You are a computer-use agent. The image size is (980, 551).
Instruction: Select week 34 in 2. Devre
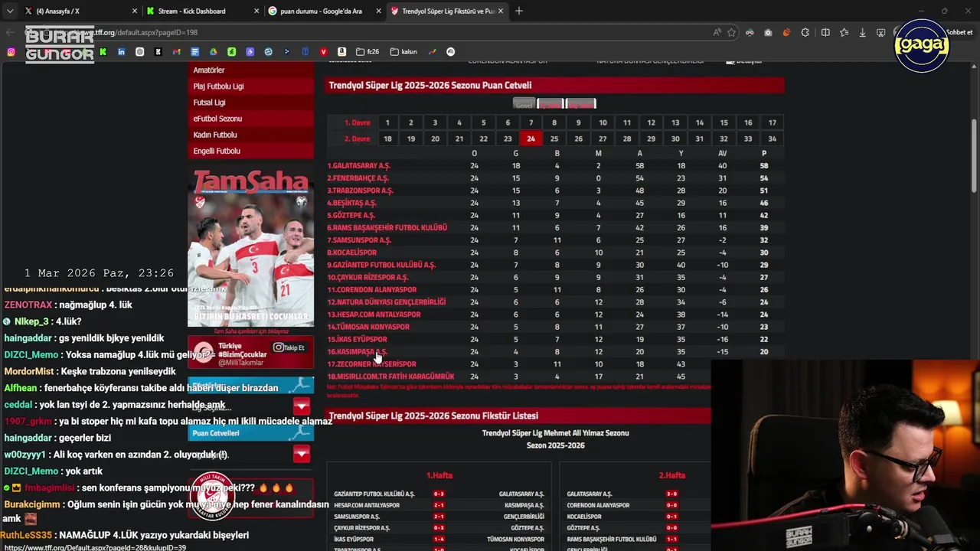point(772,139)
